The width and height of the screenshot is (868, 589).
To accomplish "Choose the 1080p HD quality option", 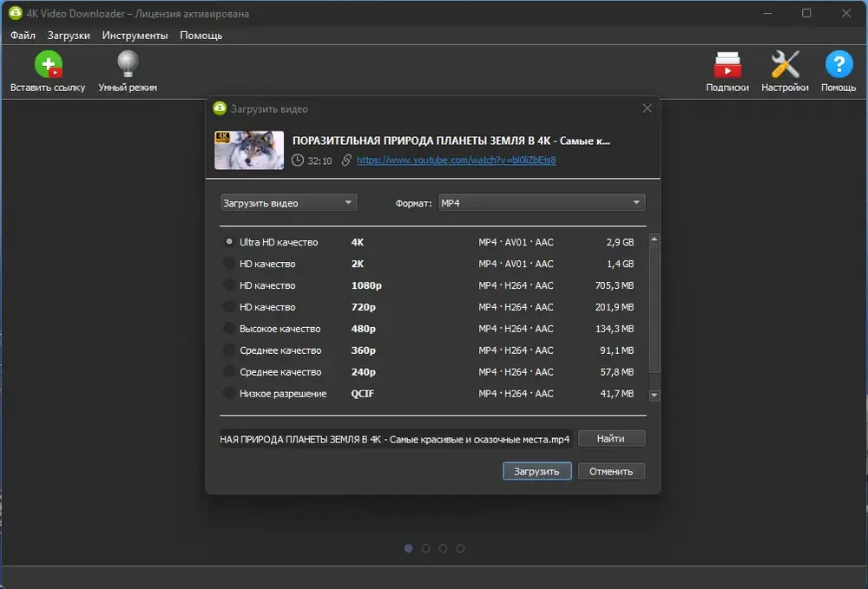I will pyautogui.click(x=229, y=285).
